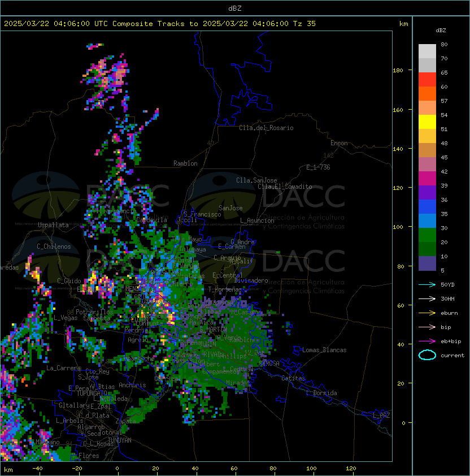Click the 'dBZ' title at top center
Image resolution: width=470 pixels, height=476 pixels.
235,8
